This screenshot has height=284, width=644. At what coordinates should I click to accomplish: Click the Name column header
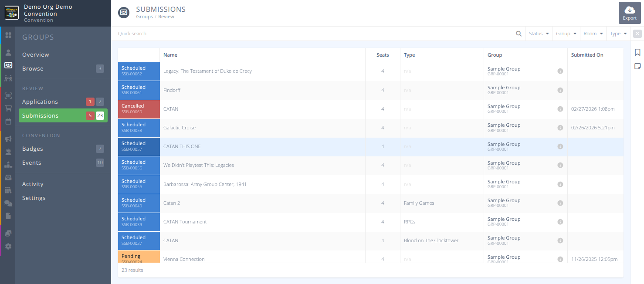(x=262, y=55)
